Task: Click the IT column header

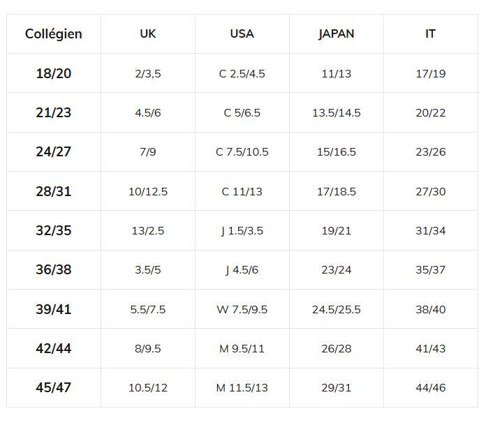Action: click(430, 33)
